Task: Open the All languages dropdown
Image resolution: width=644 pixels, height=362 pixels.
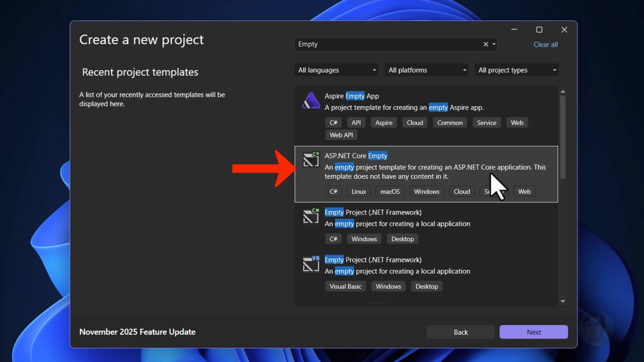Action: [336, 70]
